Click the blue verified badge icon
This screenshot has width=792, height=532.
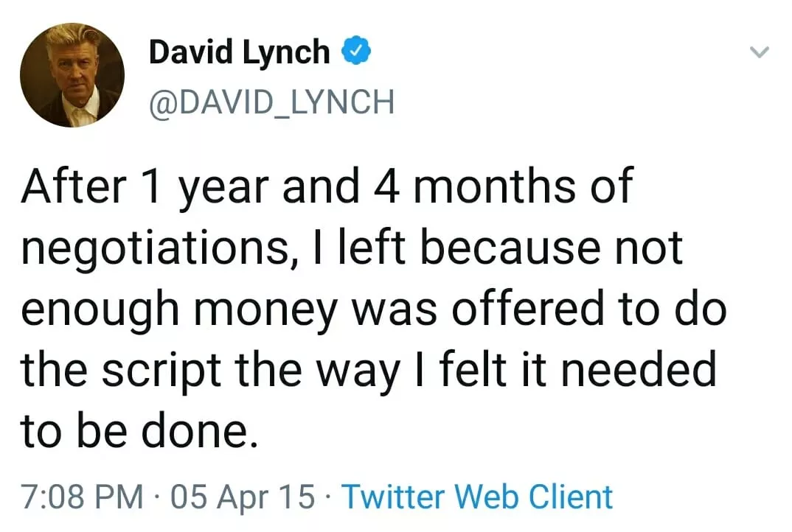(x=355, y=52)
